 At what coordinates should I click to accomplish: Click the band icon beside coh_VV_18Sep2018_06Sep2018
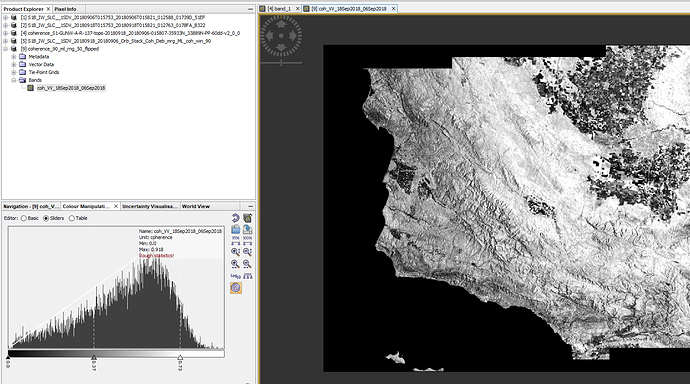[x=30, y=88]
